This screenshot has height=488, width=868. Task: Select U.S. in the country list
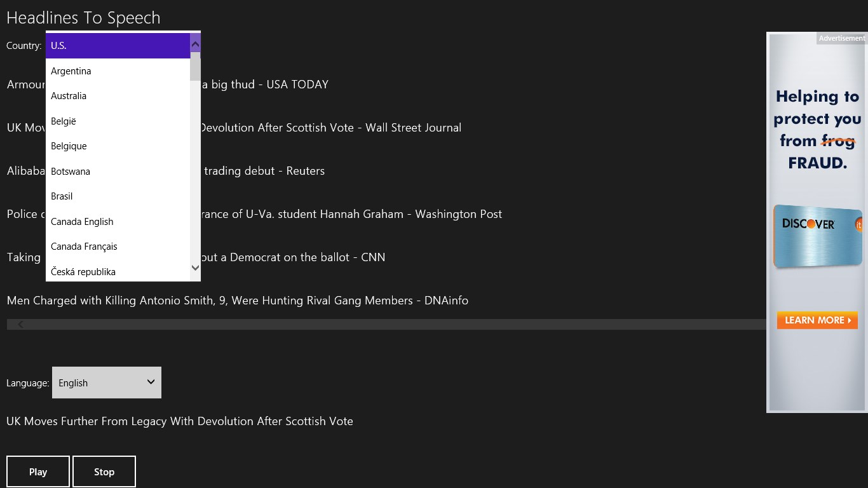click(118, 46)
